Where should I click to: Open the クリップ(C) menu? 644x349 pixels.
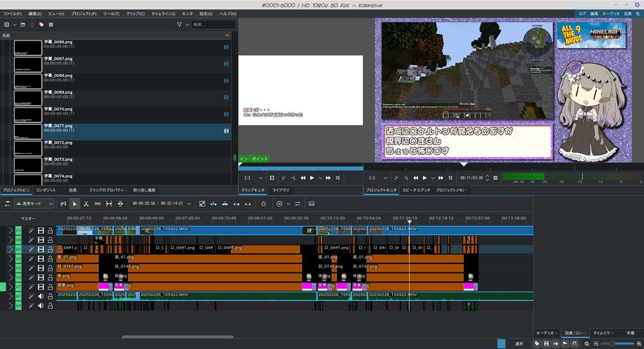[x=135, y=14]
